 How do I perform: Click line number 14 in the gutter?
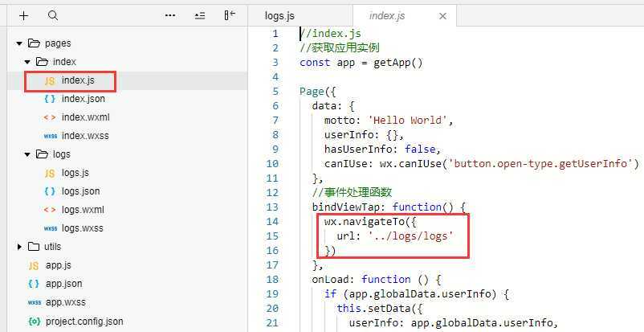272,222
